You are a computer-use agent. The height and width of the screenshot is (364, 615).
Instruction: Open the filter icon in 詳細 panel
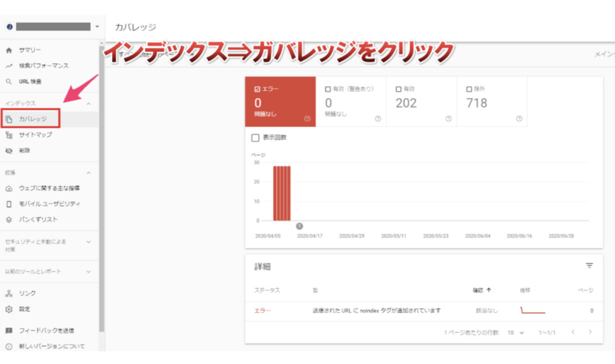589,265
